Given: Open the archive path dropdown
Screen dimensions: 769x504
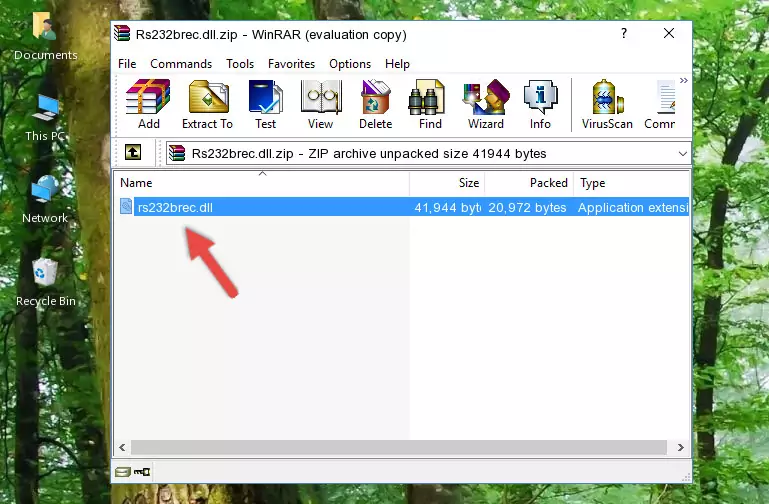Looking at the screenshot, I should point(682,154).
